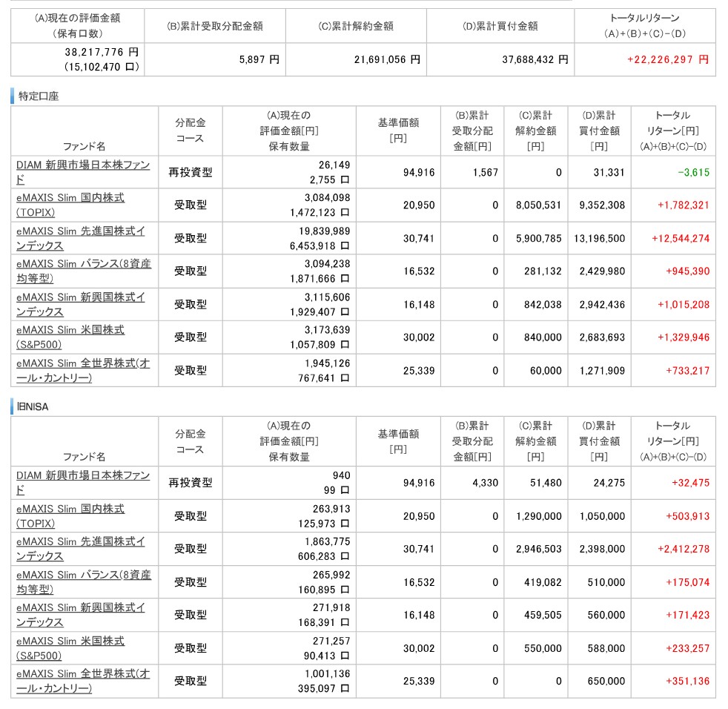Select return value +175,074
The width and height of the screenshot is (728, 709).
688,582
